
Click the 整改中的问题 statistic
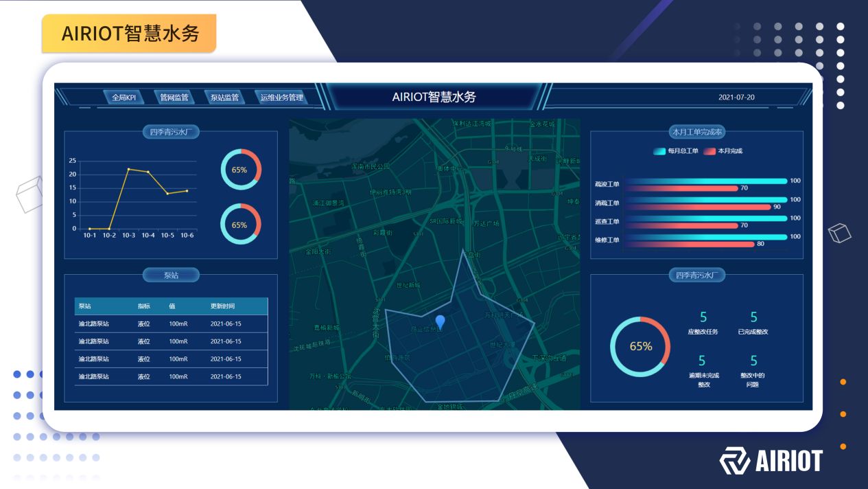pyautogui.click(x=753, y=371)
